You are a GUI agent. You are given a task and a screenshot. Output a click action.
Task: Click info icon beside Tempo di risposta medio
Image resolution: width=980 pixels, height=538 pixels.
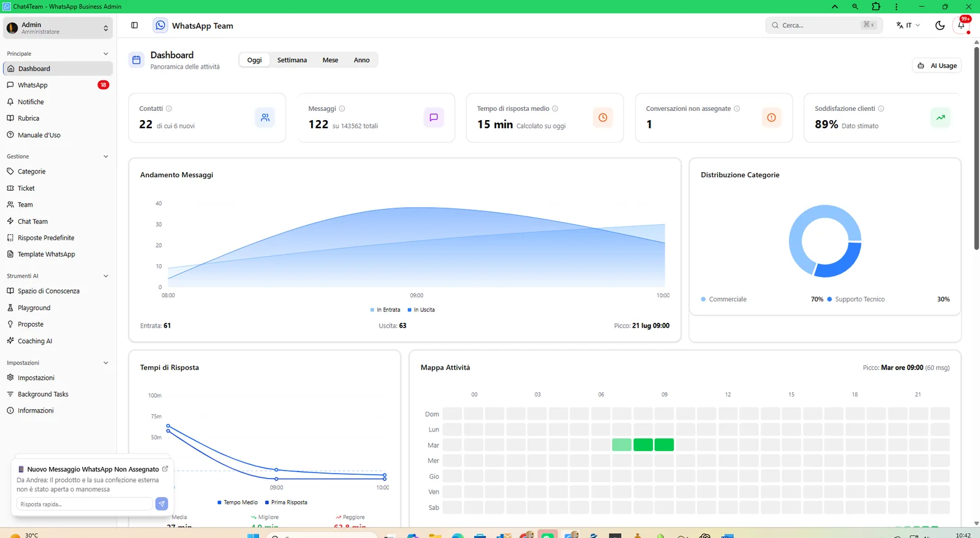[x=555, y=108]
